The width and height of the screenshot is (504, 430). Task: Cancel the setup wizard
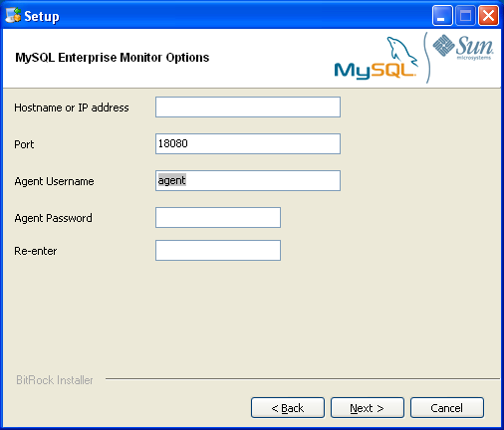click(447, 408)
